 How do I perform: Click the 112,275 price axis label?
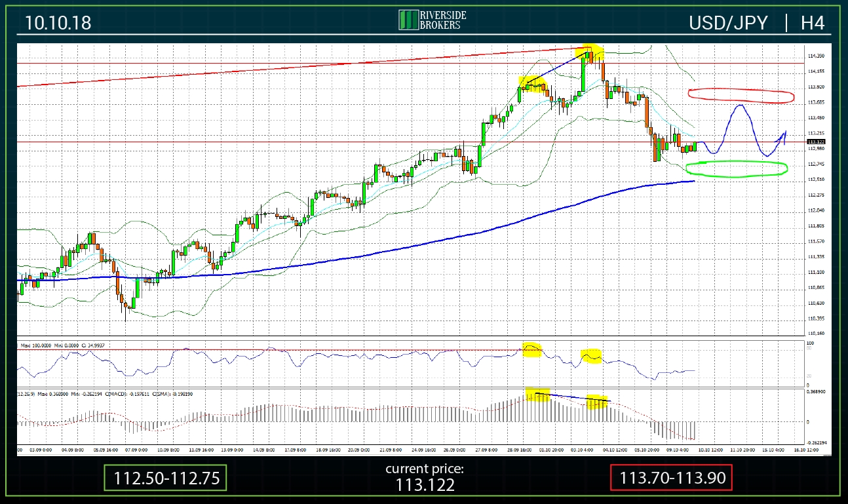pos(816,195)
